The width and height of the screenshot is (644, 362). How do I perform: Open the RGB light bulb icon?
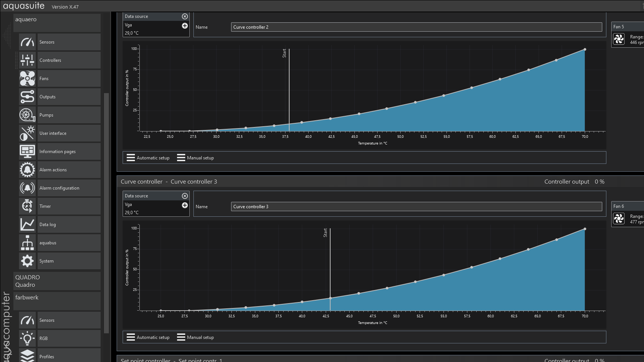click(x=28, y=339)
